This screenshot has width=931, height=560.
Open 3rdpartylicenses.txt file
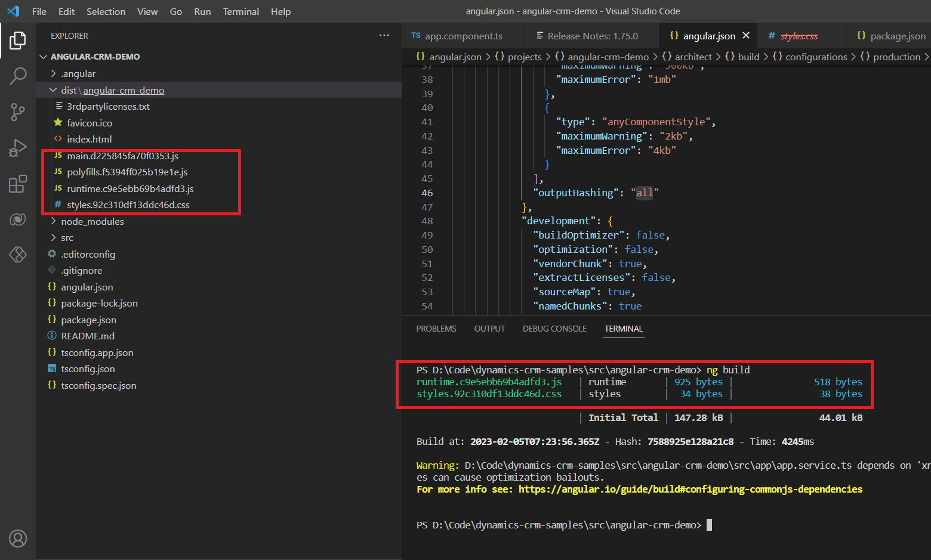[108, 106]
